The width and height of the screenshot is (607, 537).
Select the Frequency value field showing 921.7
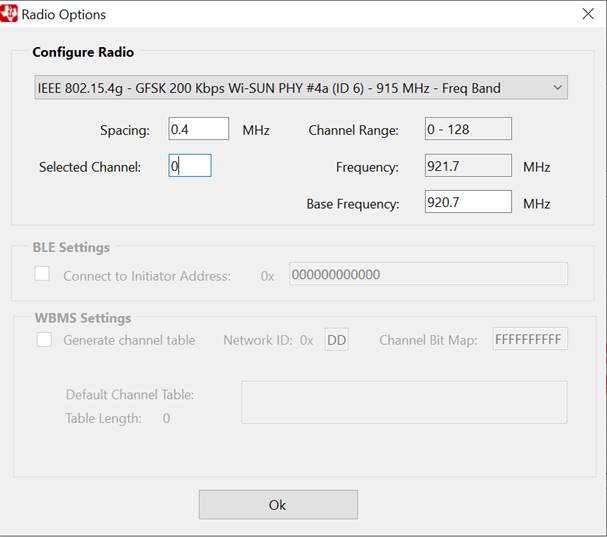tap(468, 166)
